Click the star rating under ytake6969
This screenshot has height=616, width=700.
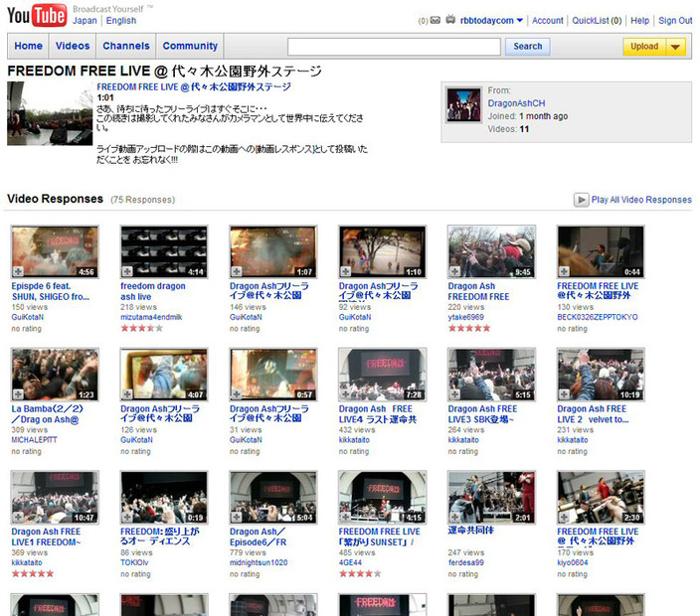469,328
